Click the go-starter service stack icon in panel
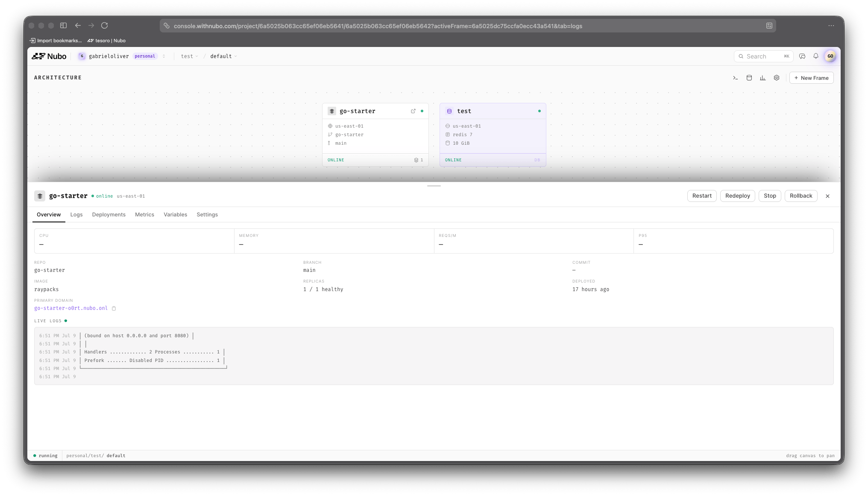Viewport: 868px width, 496px height. point(40,196)
